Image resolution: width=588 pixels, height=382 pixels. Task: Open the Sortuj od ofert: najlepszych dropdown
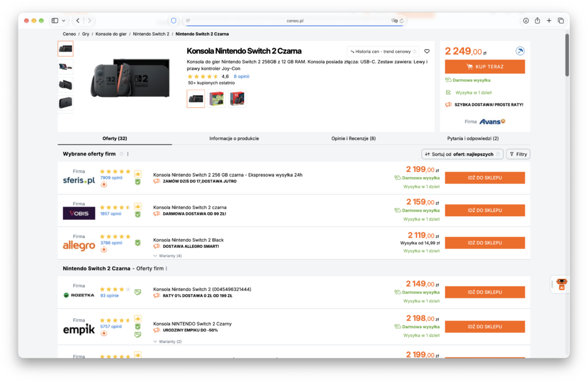click(x=462, y=154)
